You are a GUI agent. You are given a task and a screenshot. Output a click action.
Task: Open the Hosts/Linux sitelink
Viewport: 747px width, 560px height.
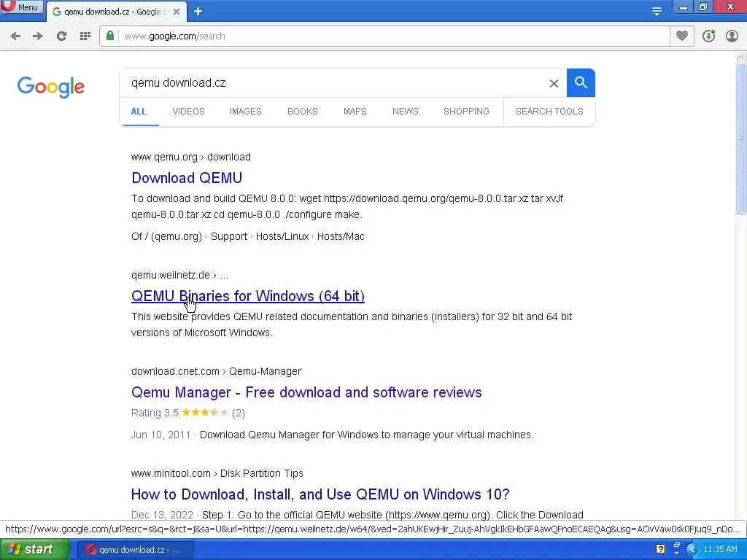(282, 236)
